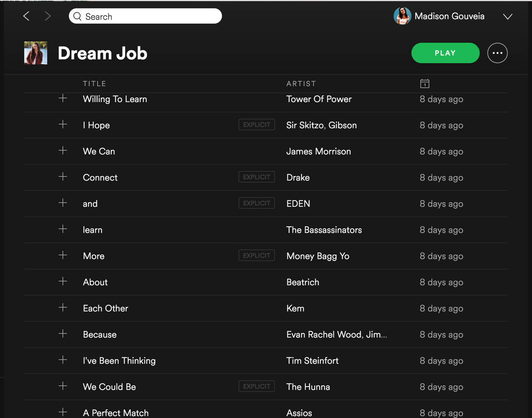Save Willing To Learn with plus icon
Image resolution: width=532 pixels, height=418 pixels.
[x=63, y=98]
